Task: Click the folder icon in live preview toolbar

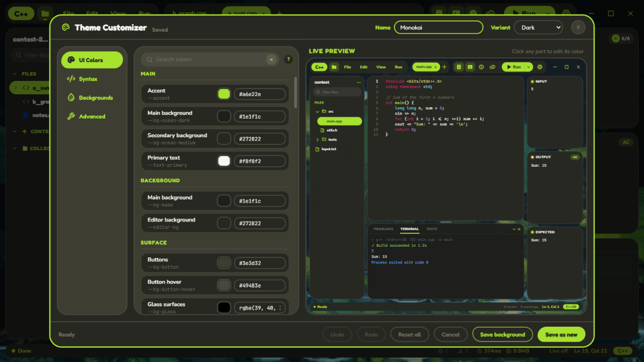Action: point(334,67)
